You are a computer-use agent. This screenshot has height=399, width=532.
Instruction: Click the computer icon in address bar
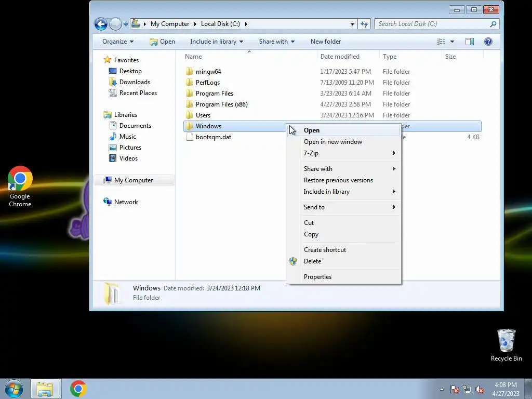[136, 24]
